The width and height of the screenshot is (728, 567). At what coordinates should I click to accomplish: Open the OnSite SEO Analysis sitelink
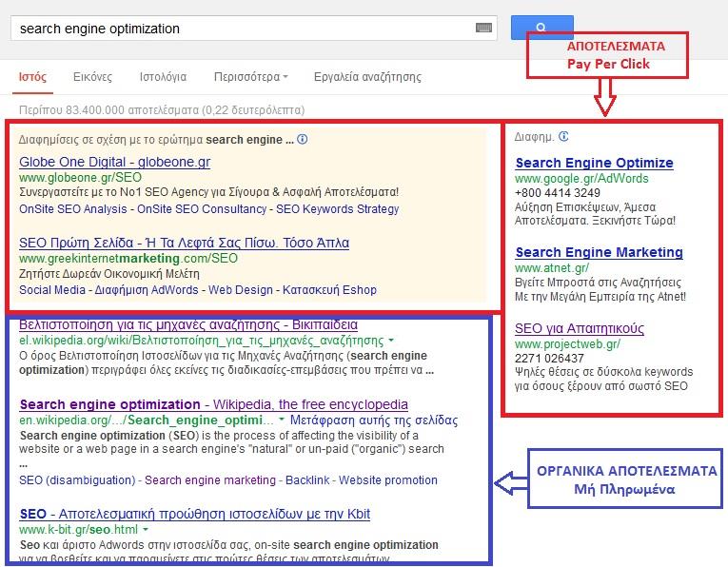73,209
